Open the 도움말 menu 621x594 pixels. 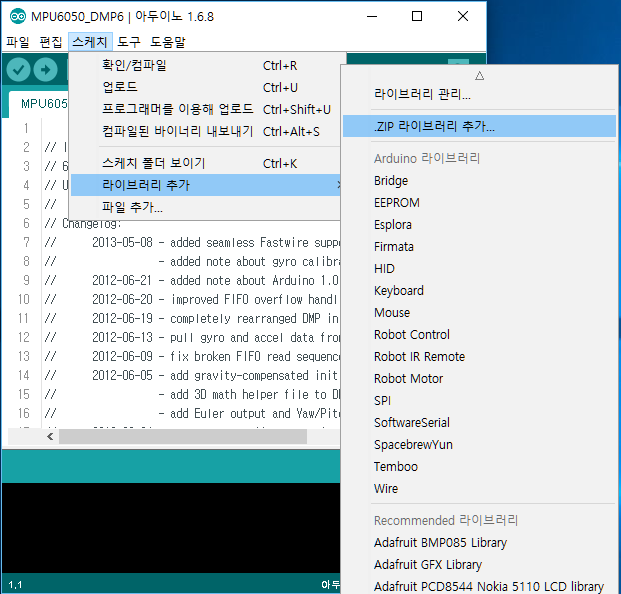click(168, 42)
